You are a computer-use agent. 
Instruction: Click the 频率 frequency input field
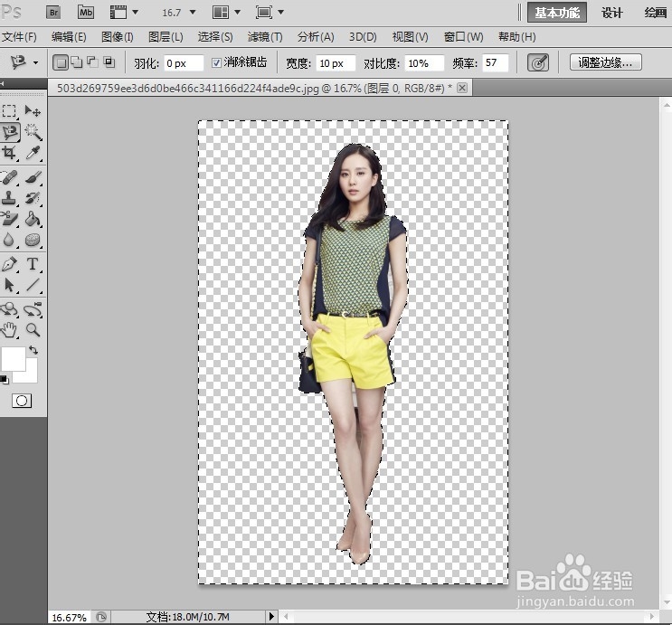tap(496, 63)
